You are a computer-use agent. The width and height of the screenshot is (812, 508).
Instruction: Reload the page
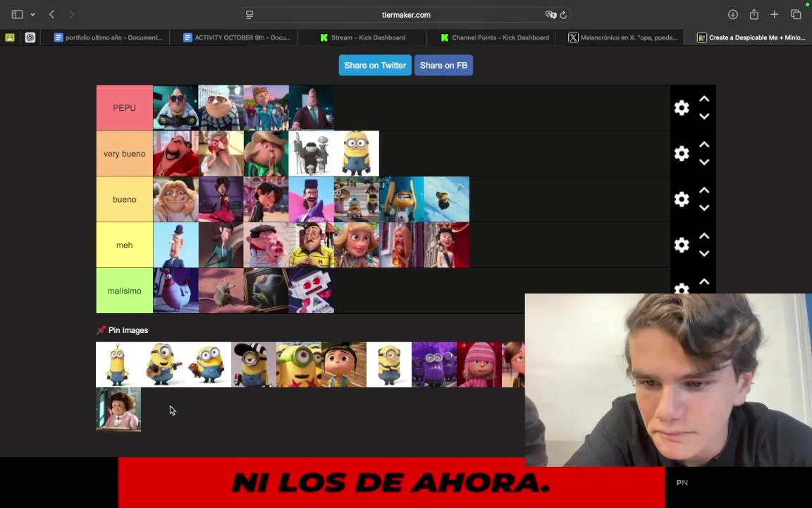point(563,15)
